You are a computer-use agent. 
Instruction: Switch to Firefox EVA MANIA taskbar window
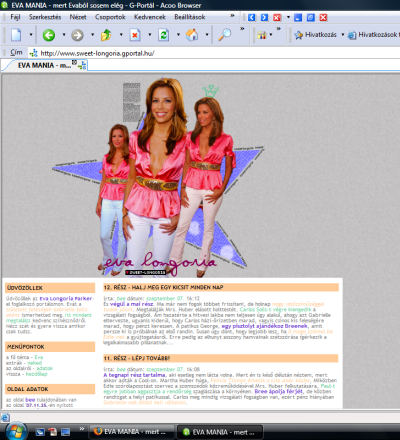click(x=132, y=432)
